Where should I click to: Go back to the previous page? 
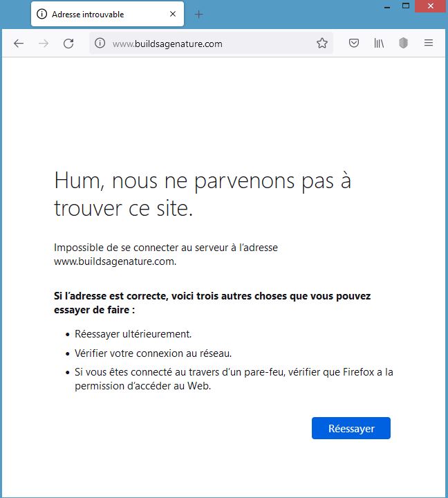[19, 44]
